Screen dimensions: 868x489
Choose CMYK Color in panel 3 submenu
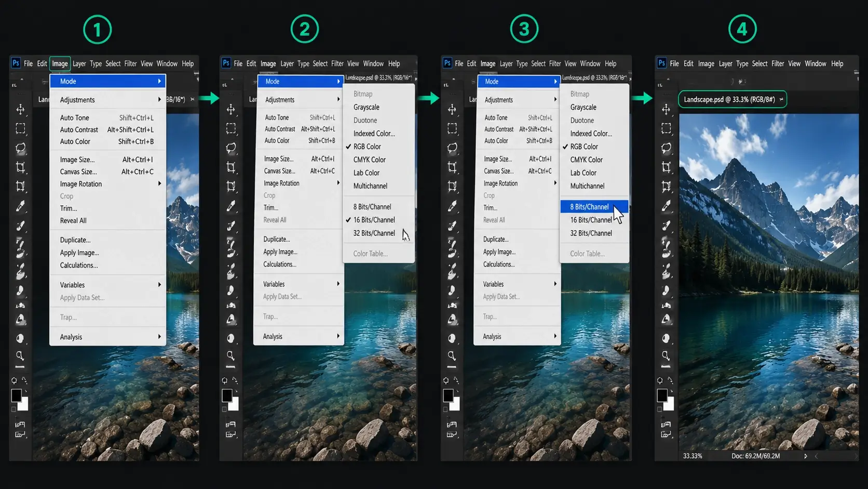pos(594,160)
